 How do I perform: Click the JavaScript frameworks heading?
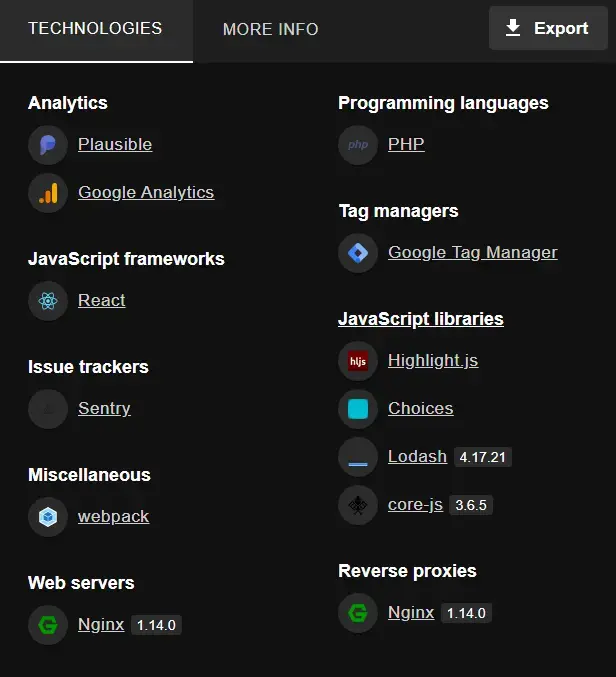coord(126,259)
